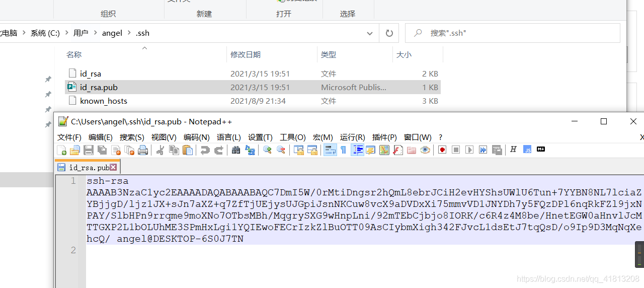Click the Playback macro icon
This screenshot has height=288, width=644.
[469, 150]
